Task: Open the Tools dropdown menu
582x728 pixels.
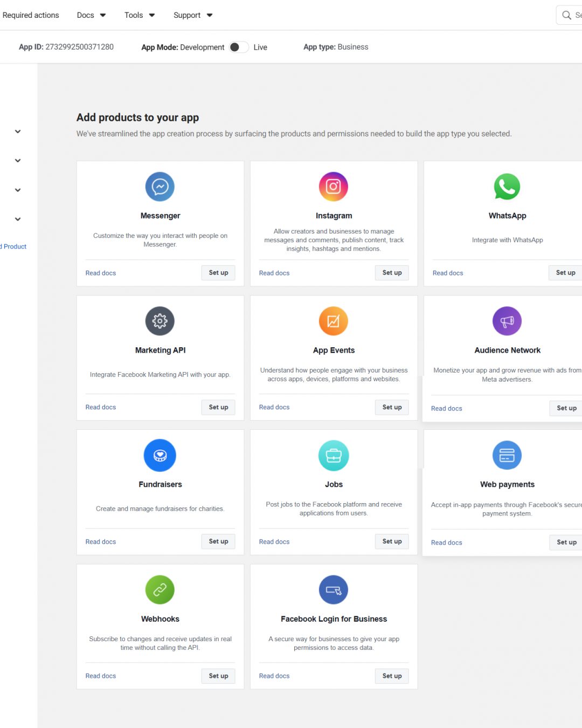Action: (x=140, y=15)
